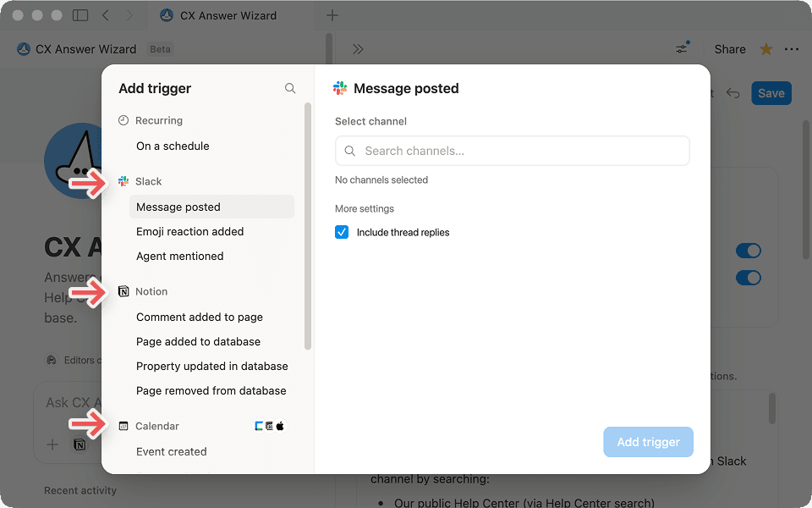Click the Notion icon in the trigger list
The height and width of the screenshot is (508, 812).
point(123,291)
